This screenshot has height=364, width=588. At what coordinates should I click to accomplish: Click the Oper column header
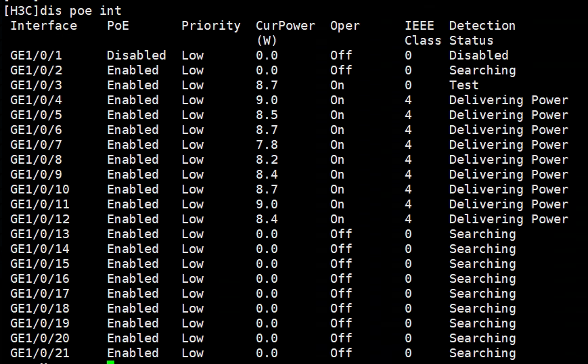[345, 26]
